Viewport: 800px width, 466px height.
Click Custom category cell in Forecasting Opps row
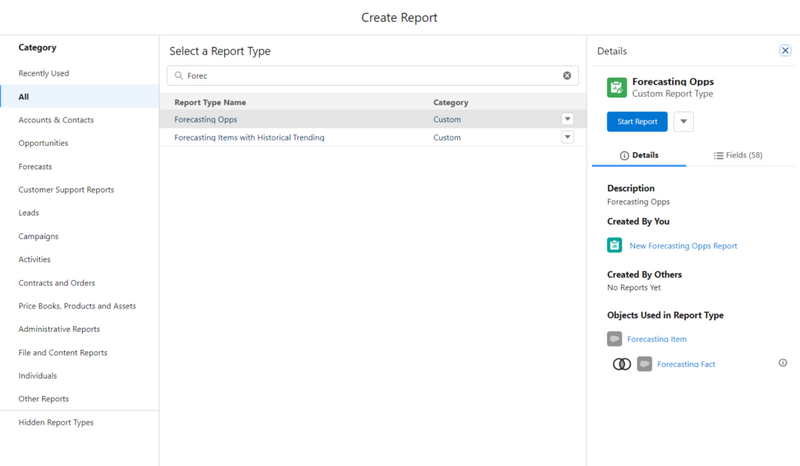tap(447, 119)
